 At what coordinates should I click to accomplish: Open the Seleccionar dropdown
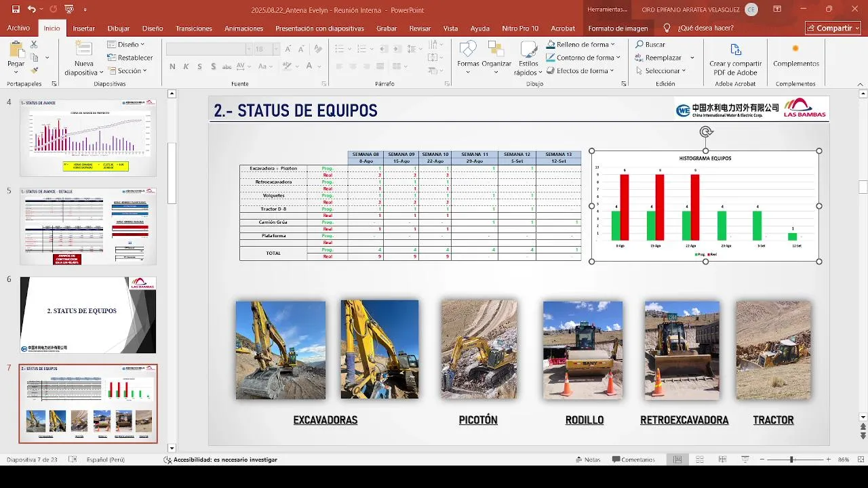[x=661, y=70]
